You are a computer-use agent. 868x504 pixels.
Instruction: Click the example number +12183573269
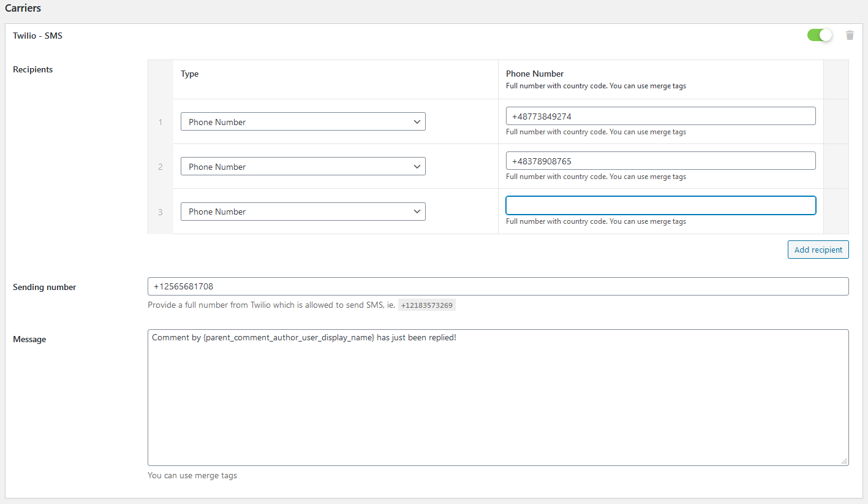427,305
